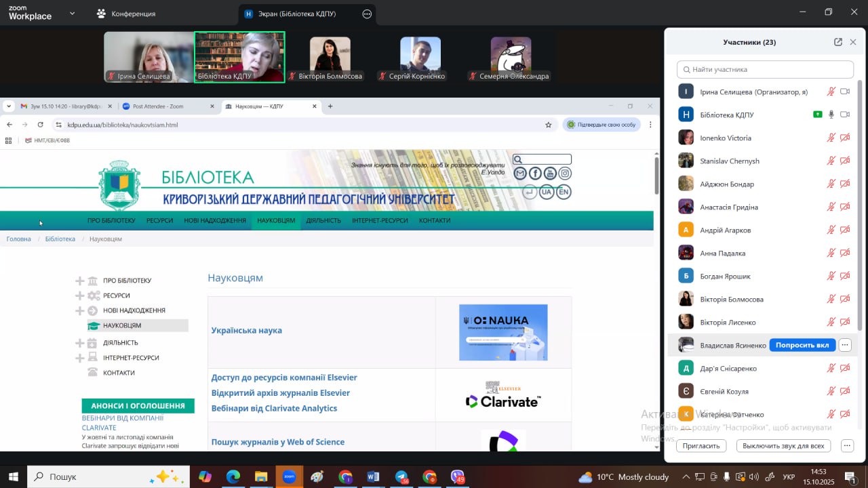The width and height of the screenshot is (868, 488).
Task: Open Zoom from the Windows taskbar
Action: pos(290,476)
